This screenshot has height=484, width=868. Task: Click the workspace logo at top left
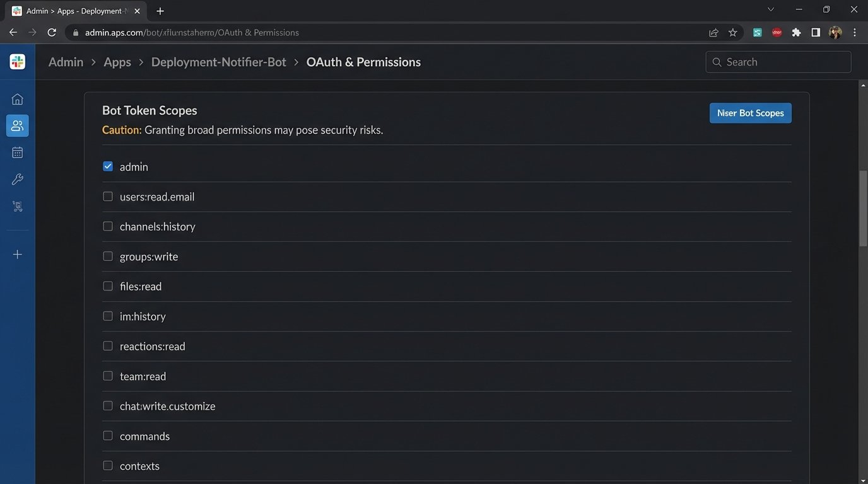pyautogui.click(x=17, y=61)
